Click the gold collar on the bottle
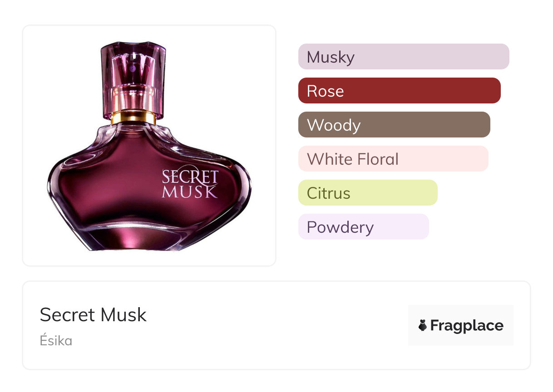Image resolution: width=553 pixels, height=392 pixels. 133,118
